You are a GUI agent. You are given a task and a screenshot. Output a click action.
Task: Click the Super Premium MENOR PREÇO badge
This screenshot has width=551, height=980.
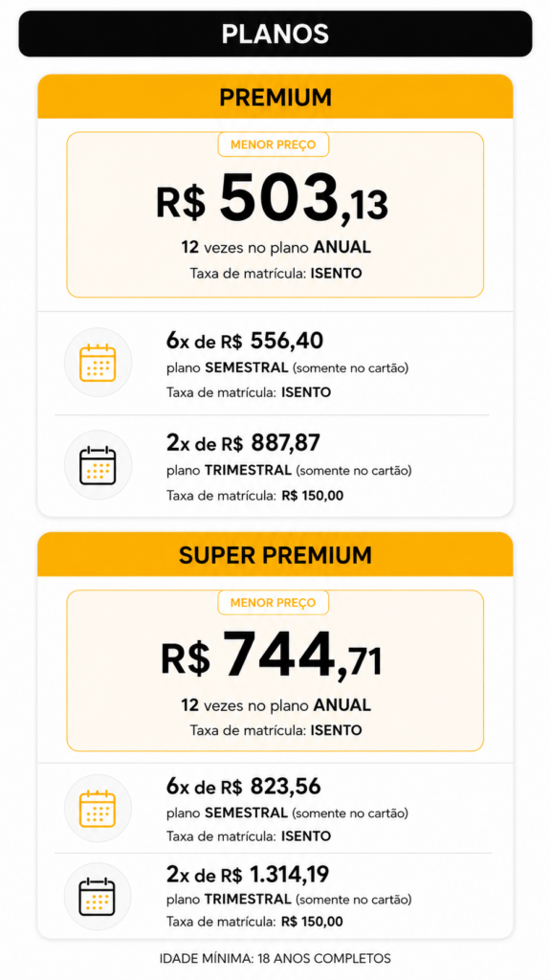click(x=273, y=603)
